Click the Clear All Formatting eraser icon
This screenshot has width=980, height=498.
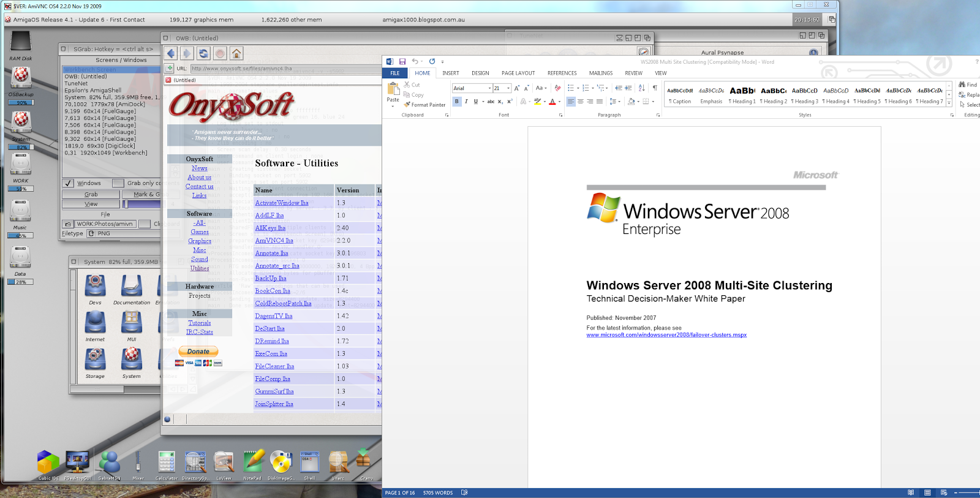[x=557, y=88]
